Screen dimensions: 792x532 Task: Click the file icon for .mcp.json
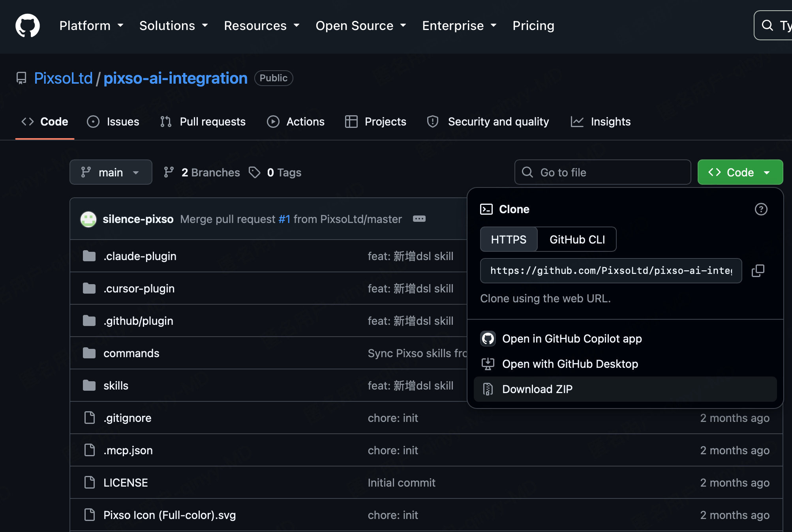[x=90, y=450]
